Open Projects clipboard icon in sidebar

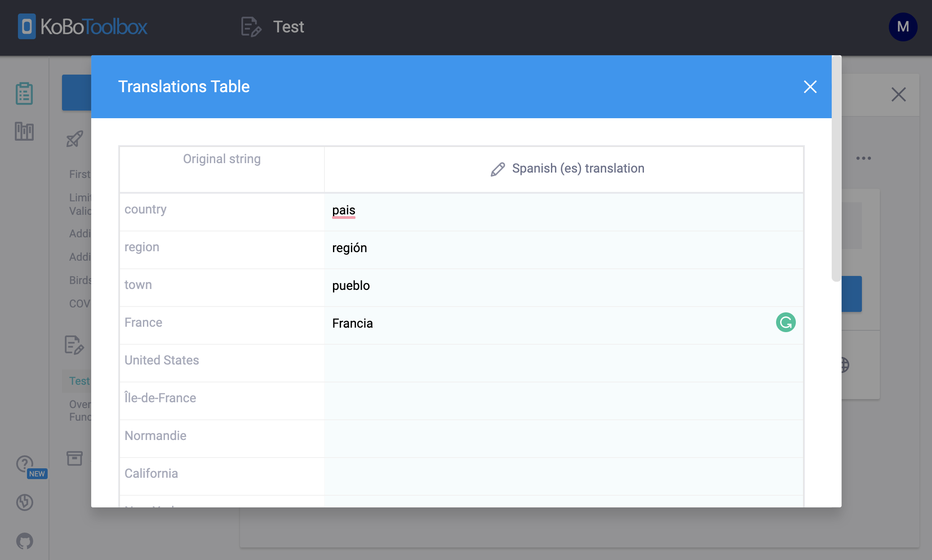pyautogui.click(x=24, y=93)
